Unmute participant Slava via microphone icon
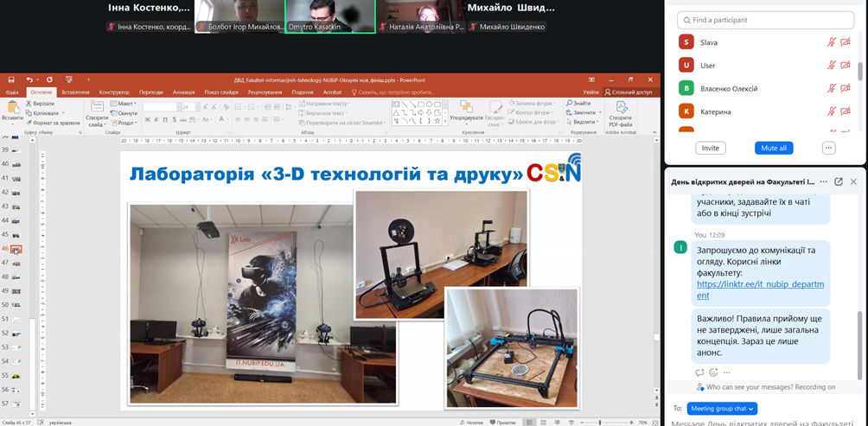 [x=831, y=42]
